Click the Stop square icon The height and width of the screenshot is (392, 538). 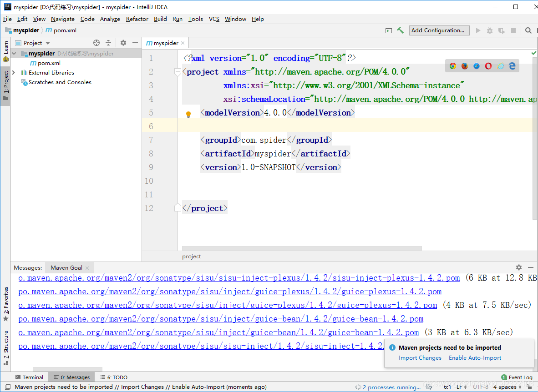coord(513,30)
